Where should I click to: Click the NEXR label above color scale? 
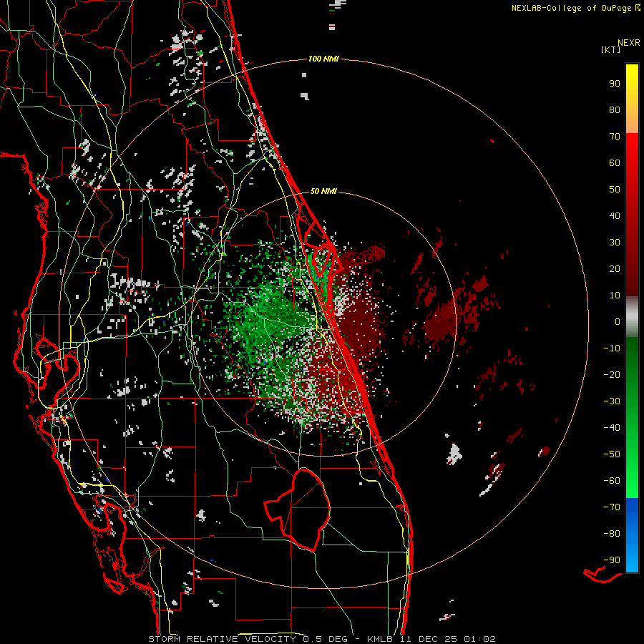pos(628,43)
